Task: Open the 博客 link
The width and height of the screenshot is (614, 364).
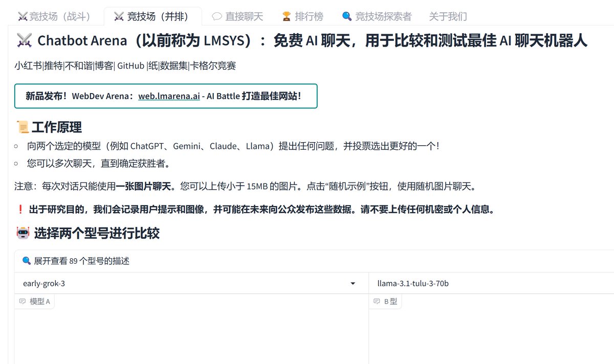Action: tap(104, 66)
